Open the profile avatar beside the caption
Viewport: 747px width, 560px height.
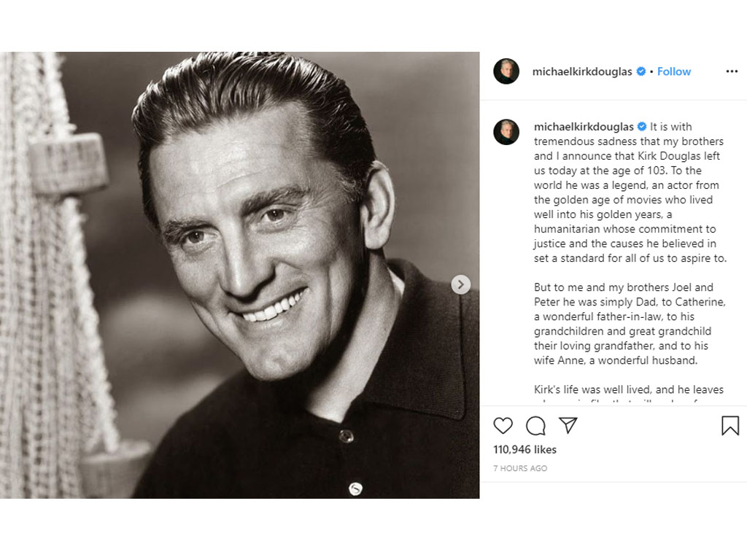[506, 132]
